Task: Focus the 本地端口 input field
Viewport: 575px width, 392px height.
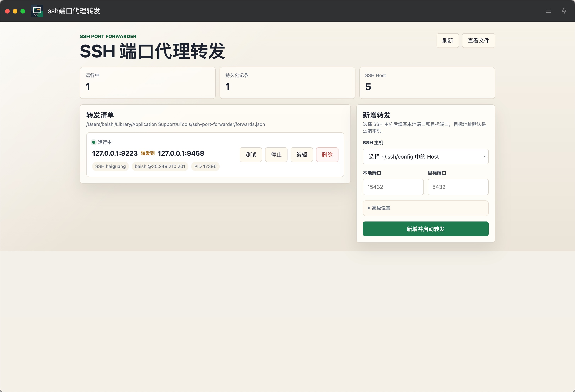Action: click(x=393, y=187)
